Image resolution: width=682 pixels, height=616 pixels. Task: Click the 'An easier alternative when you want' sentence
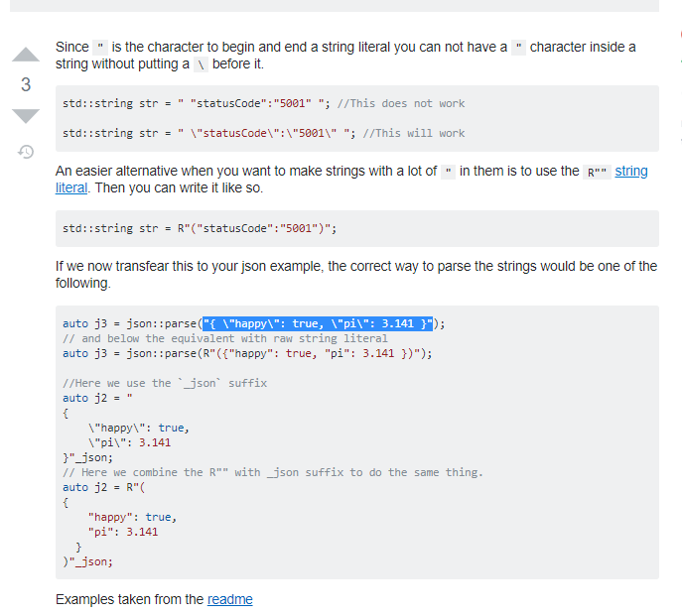351,180
